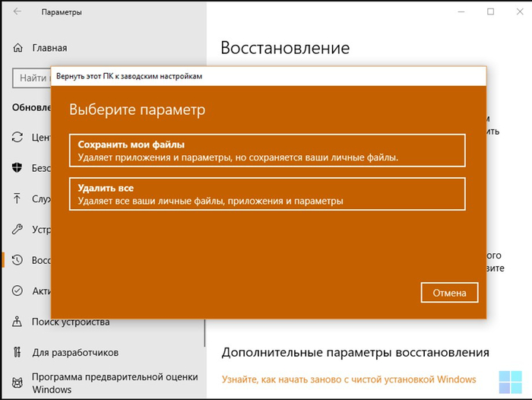Screen dimensions: 532x400
Task: Choose the Удалить все option
Action: 266,194
